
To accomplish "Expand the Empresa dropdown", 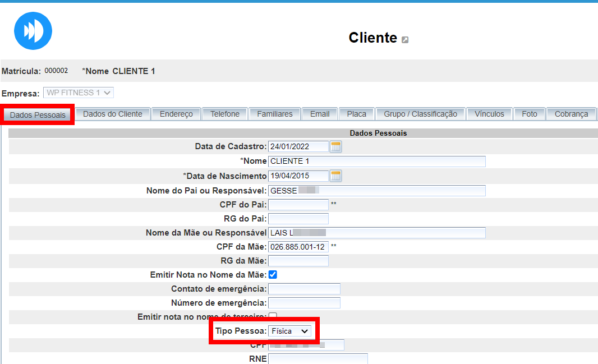I will tap(79, 93).
